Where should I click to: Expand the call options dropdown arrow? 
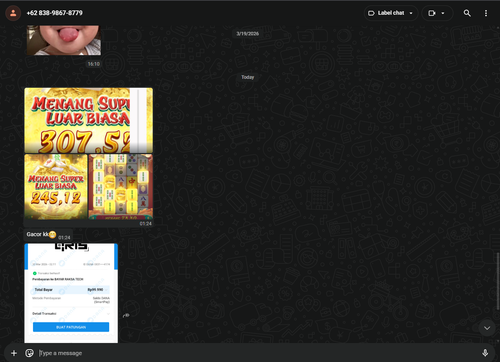click(443, 13)
